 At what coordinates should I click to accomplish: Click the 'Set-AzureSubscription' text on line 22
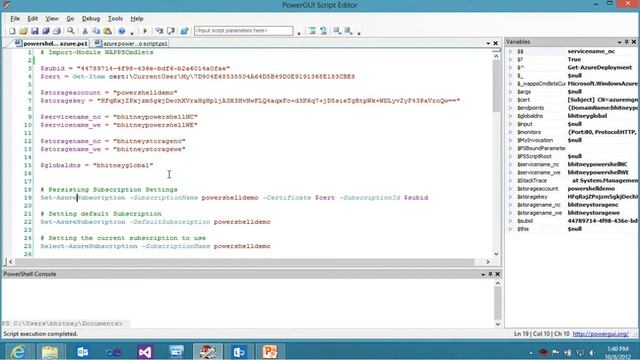pyautogui.click(x=83, y=222)
